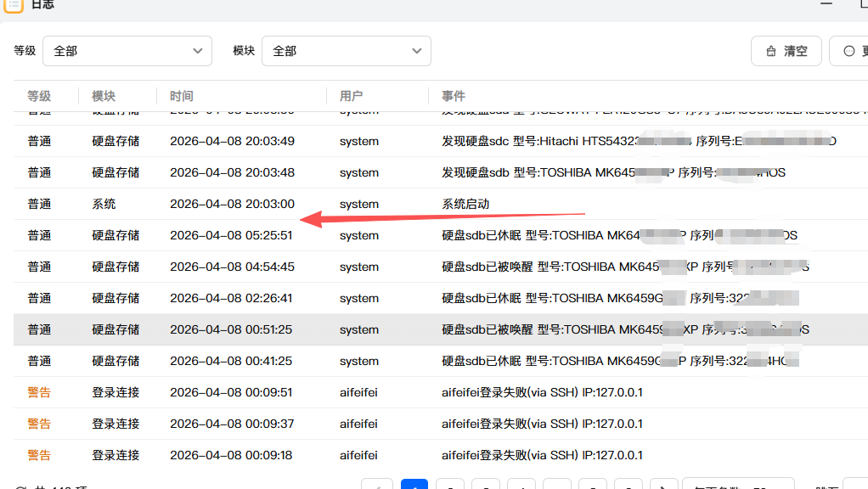
Task: Click the 跳至 page jump input field
Action: [x=856, y=485]
